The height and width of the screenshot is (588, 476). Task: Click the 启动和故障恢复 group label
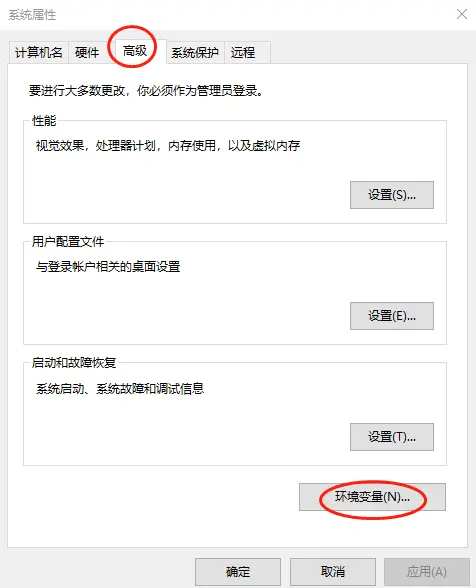click(x=74, y=363)
